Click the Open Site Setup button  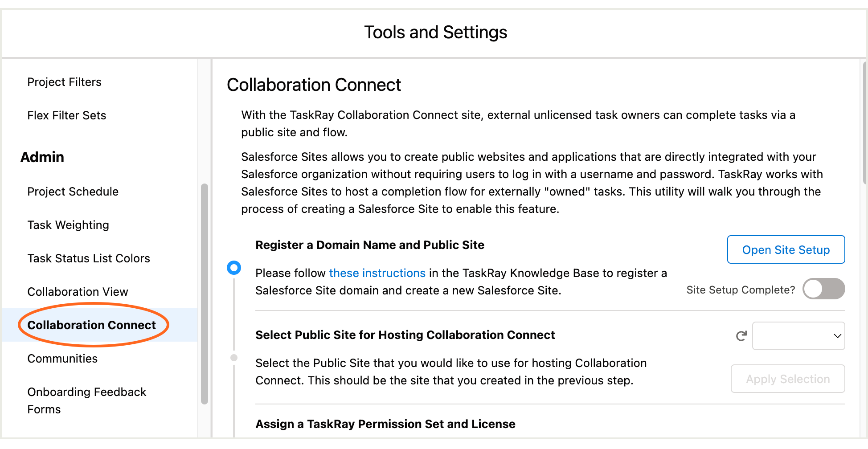click(x=786, y=249)
